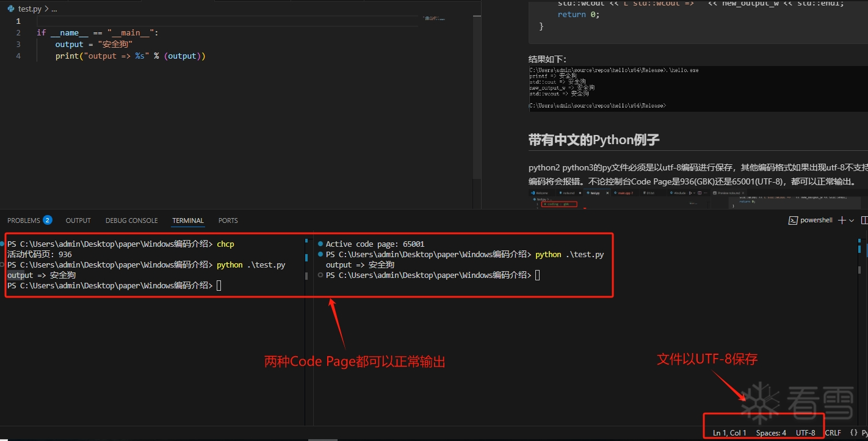868x441 pixels.
Task: Click the python .\test.py command in the left terminal
Action: [x=251, y=264]
